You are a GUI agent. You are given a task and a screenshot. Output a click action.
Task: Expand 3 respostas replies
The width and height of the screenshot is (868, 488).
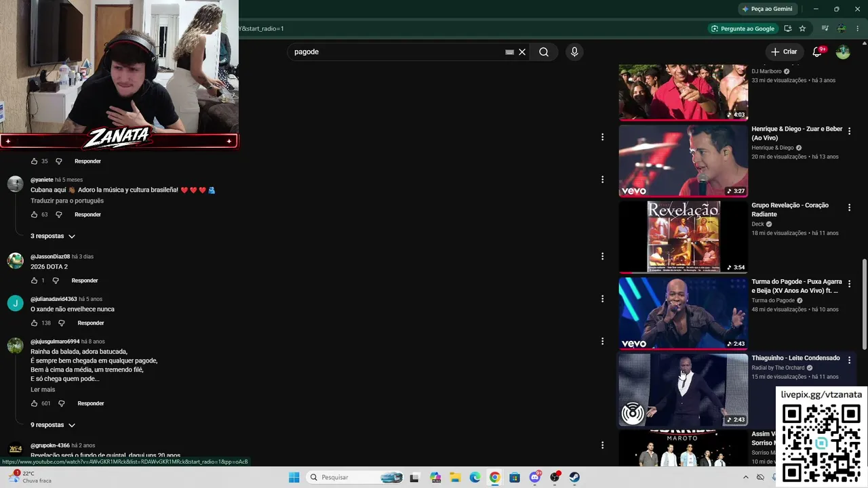click(x=53, y=236)
